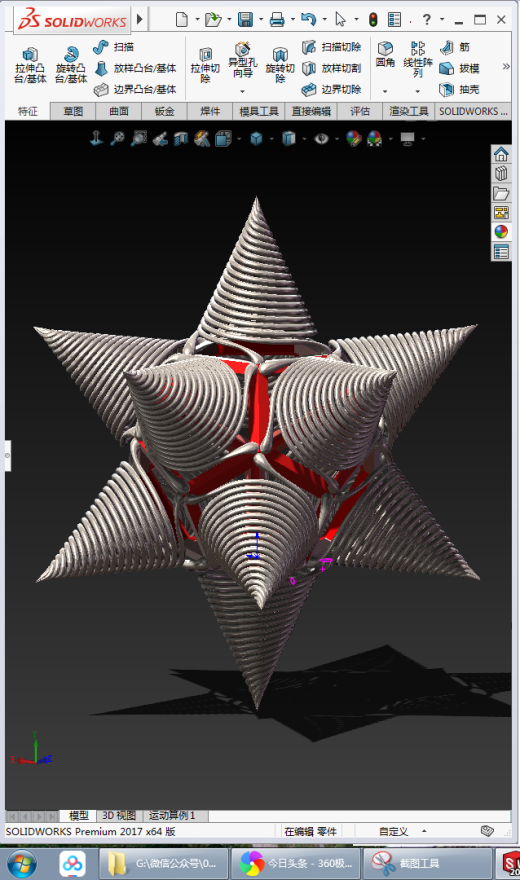Switch to the Sketch (草图) tab
This screenshot has height=880, width=520.
tap(73, 111)
